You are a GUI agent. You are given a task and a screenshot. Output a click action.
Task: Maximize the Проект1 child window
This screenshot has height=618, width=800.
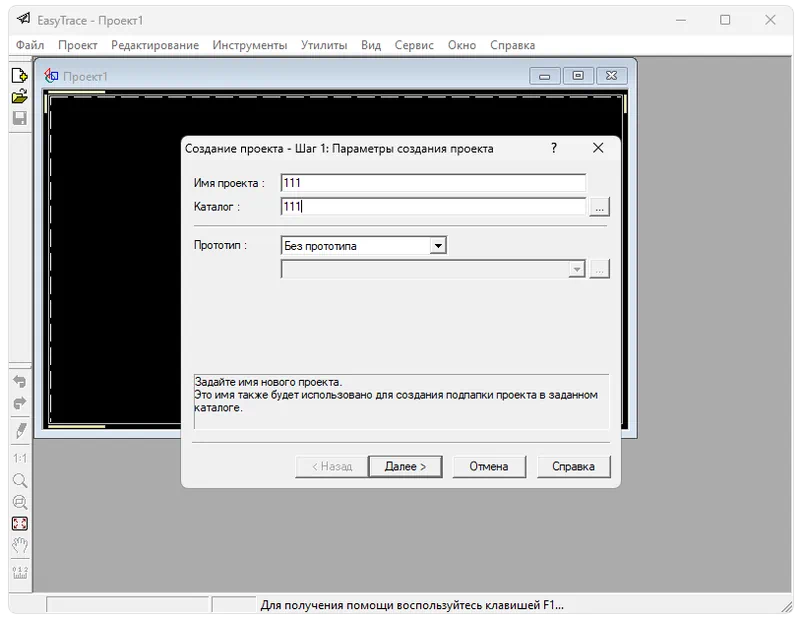click(578, 76)
